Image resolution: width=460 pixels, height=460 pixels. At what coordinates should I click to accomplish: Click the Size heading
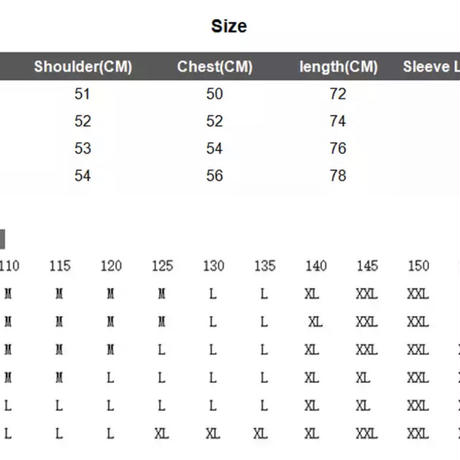click(x=229, y=26)
